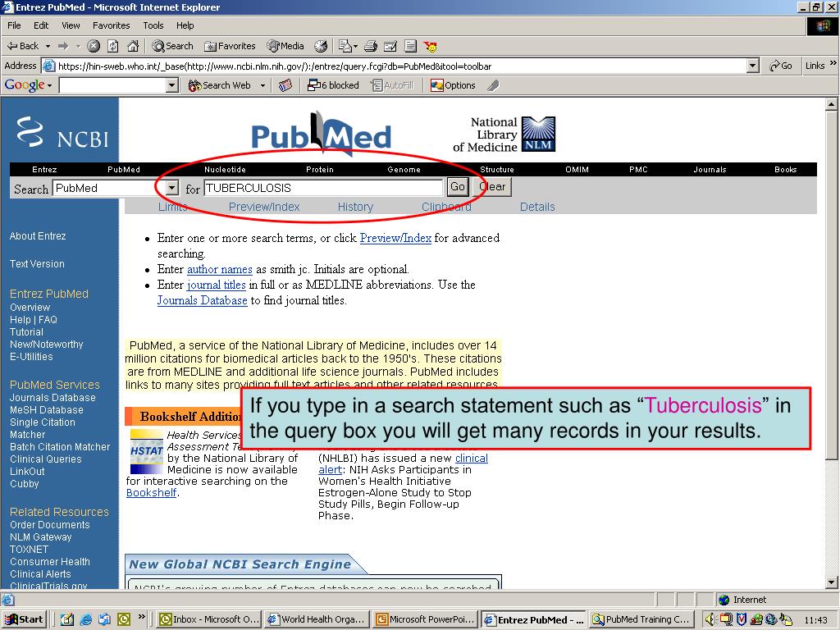840x630 pixels.
Task: Click the Google toolbar search field
Action: pyautogui.click(x=112, y=85)
